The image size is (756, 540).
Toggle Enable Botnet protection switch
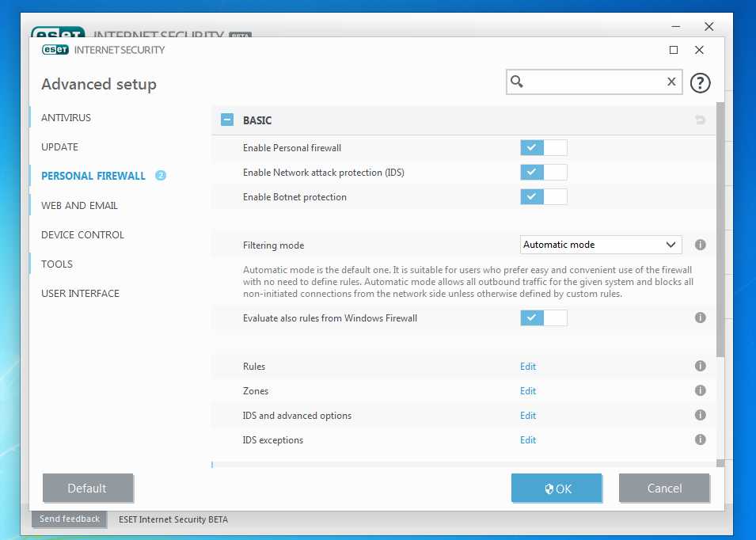click(x=543, y=196)
